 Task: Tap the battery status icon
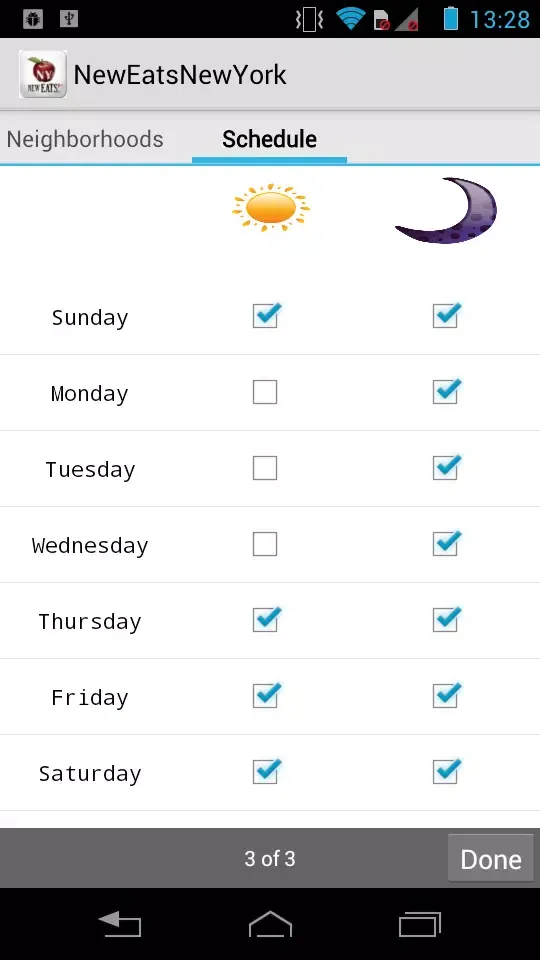(451, 18)
